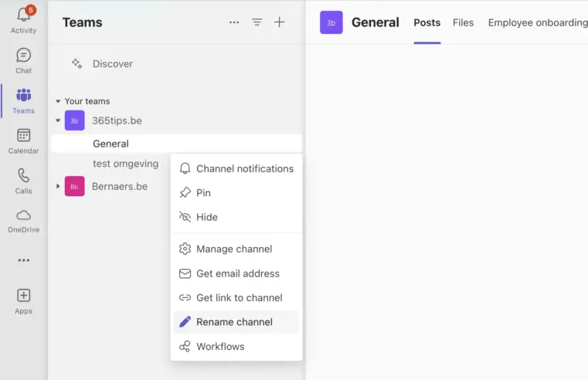Image resolution: width=588 pixels, height=380 pixels.
Task: Expand the Bernaers.be team
Action: (x=58, y=186)
